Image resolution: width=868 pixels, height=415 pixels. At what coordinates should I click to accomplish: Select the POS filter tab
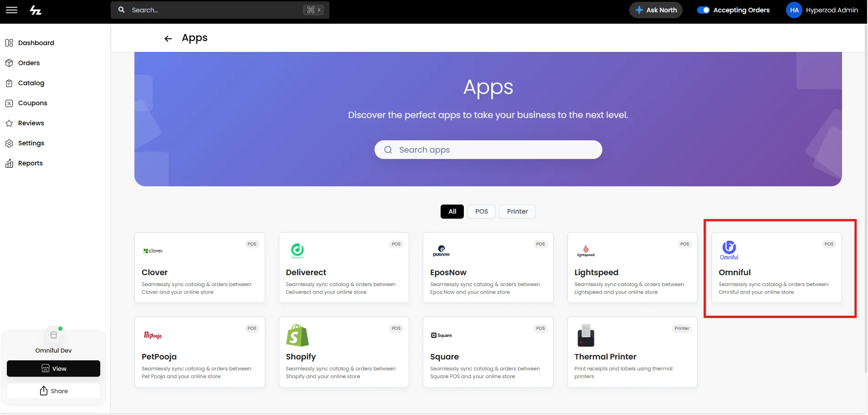click(482, 211)
